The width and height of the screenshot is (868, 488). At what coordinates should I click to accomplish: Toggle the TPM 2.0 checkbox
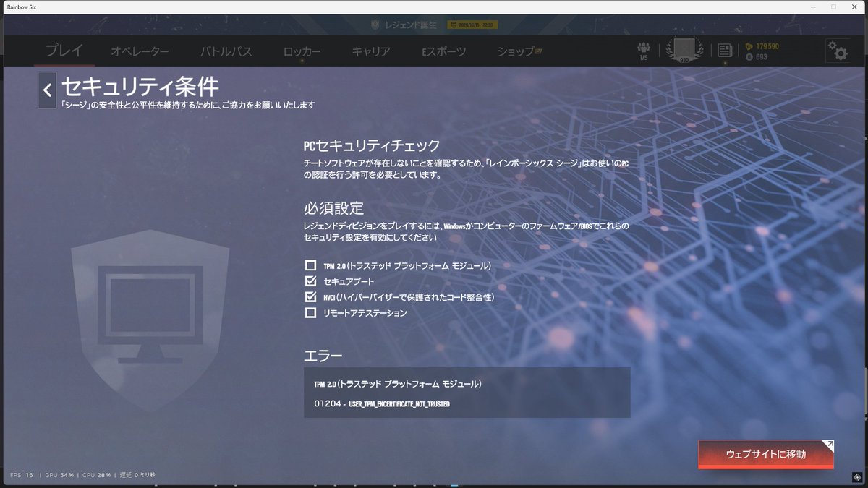(x=311, y=265)
